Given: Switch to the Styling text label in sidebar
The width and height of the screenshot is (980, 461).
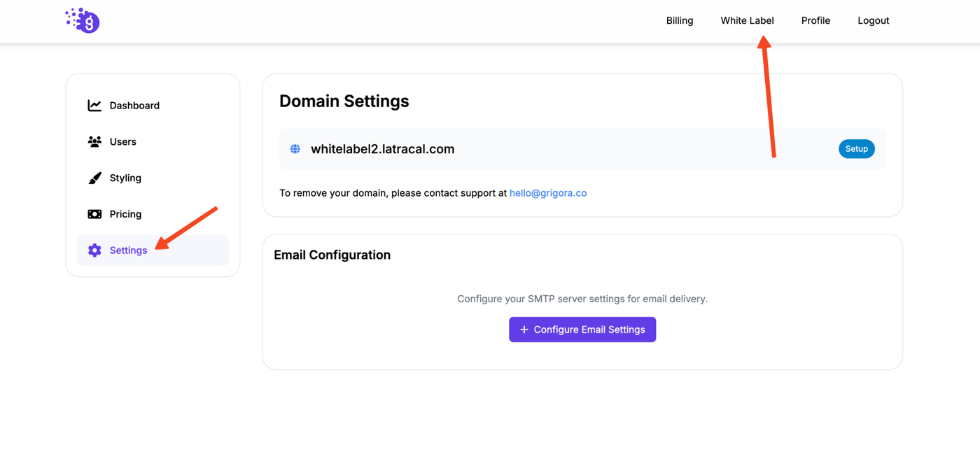Looking at the screenshot, I should (125, 178).
